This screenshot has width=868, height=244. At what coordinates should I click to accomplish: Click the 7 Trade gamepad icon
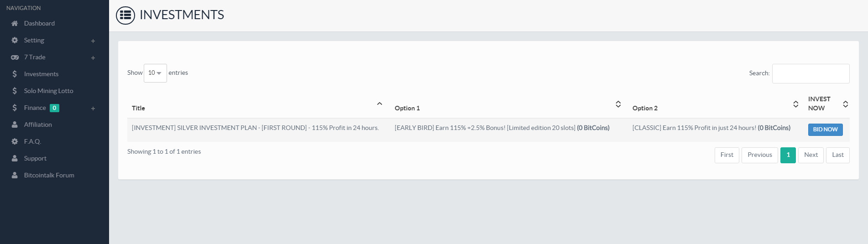click(x=15, y=57)
